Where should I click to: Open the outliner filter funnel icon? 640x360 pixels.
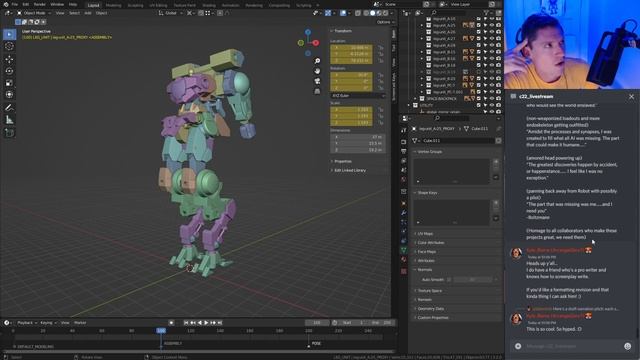[x=487, y=13]
